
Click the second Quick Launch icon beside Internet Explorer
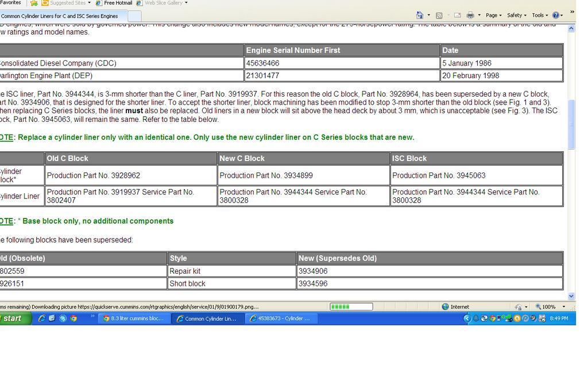[x=52, y=319]
